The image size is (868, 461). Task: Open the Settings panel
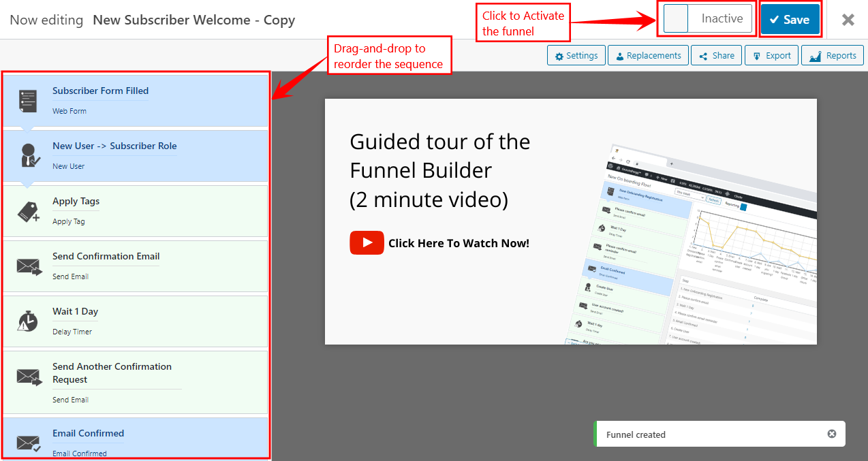coord(576,56)
